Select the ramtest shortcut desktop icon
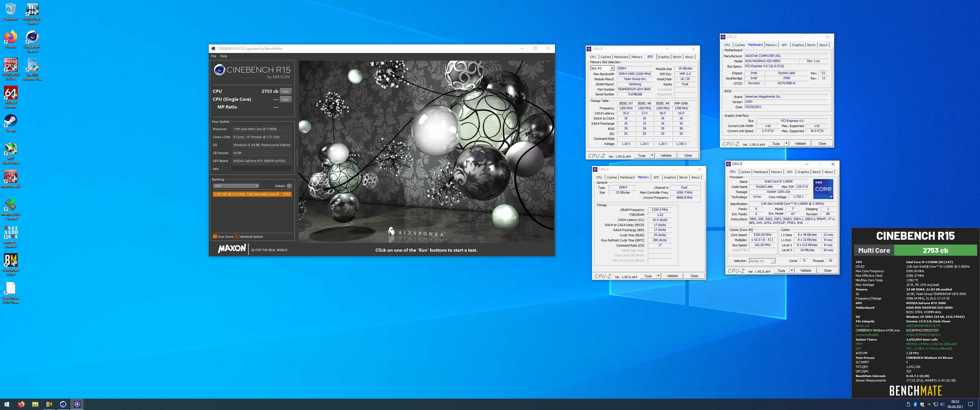980x410 pixels. (x=11, y=237)
